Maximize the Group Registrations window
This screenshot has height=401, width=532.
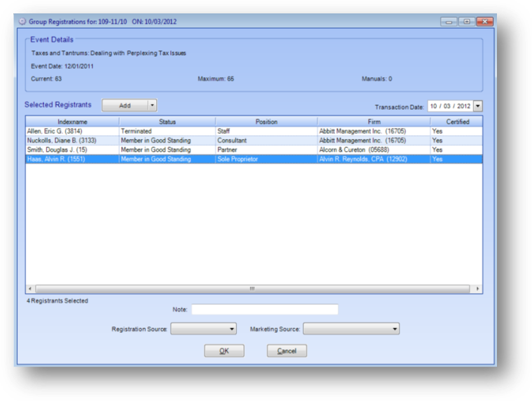point(466,22)
